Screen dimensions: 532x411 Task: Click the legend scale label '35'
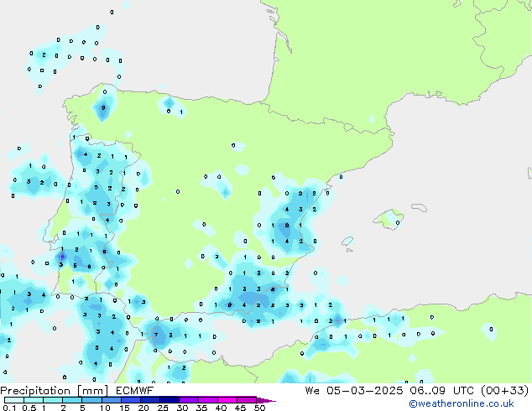click(201, 408)
